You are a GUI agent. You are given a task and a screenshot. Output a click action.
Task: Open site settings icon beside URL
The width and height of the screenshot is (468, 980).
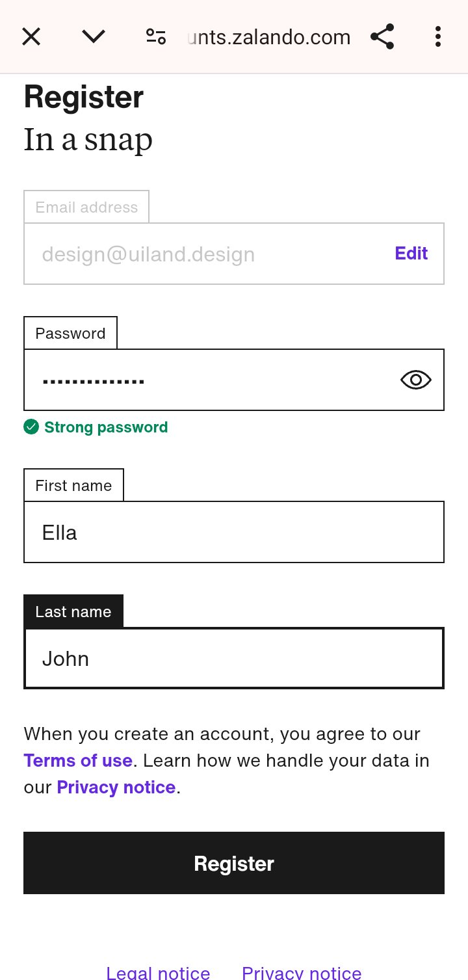tap(156, 36)
